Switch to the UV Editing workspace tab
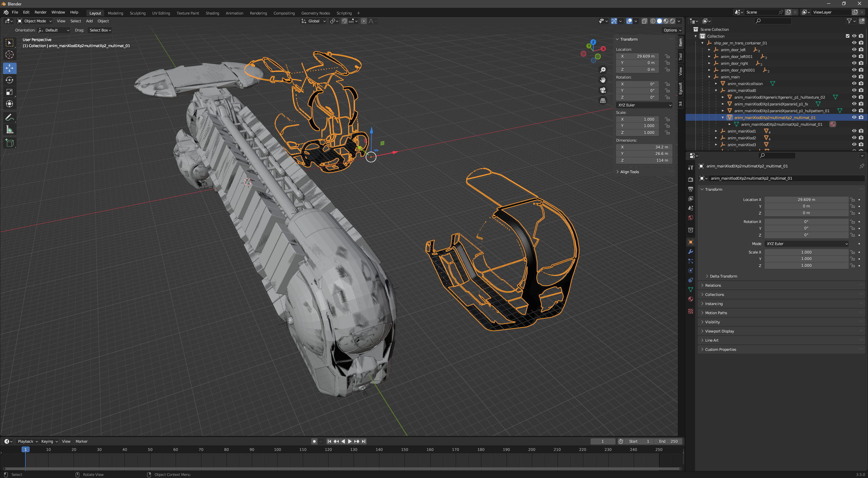868x478 pixels. click(x=161, y=13)
